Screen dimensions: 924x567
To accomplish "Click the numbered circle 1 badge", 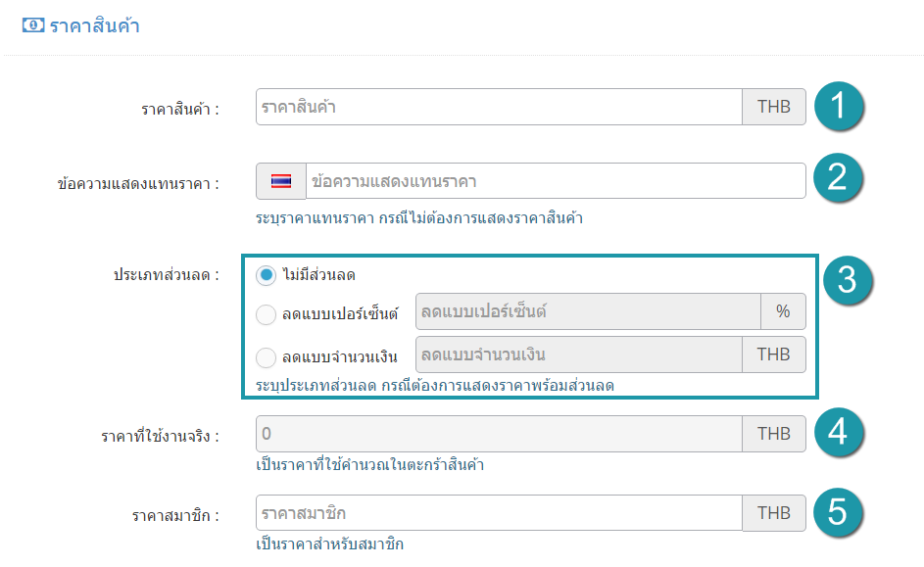I will click(839, 107).
